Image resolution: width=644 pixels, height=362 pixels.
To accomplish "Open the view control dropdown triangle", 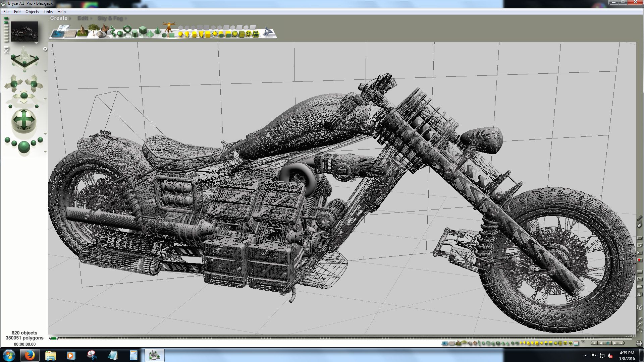I will click(x=45, y=71).
